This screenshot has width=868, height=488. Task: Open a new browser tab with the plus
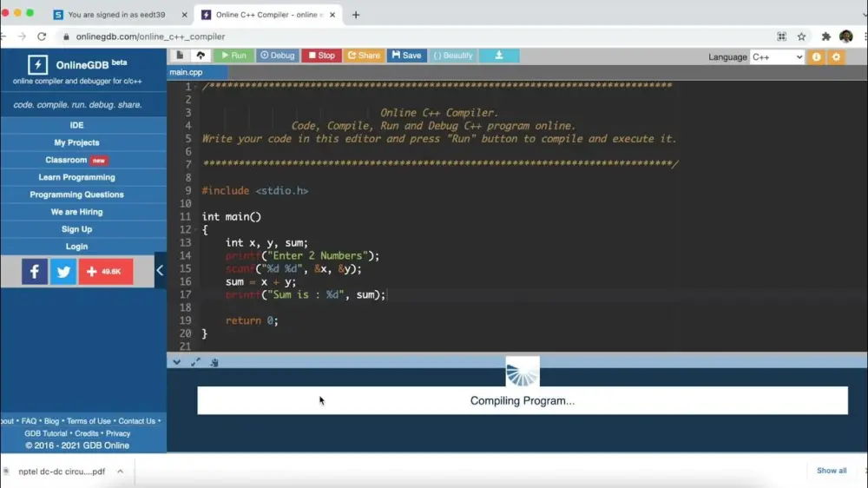tap(355, 15)
